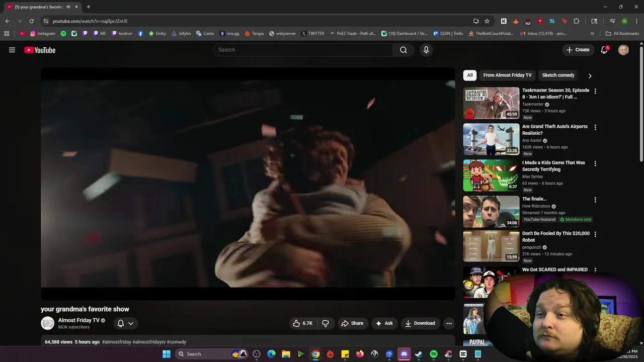The image size is (644, 362).
Task: Open the media controls toolbar icon
Action: [612, 21]
